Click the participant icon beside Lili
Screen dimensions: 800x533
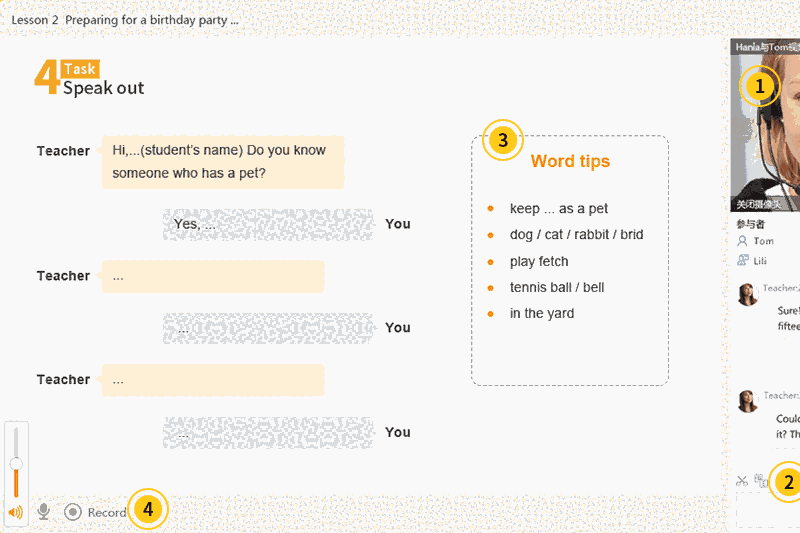point(742,260)
